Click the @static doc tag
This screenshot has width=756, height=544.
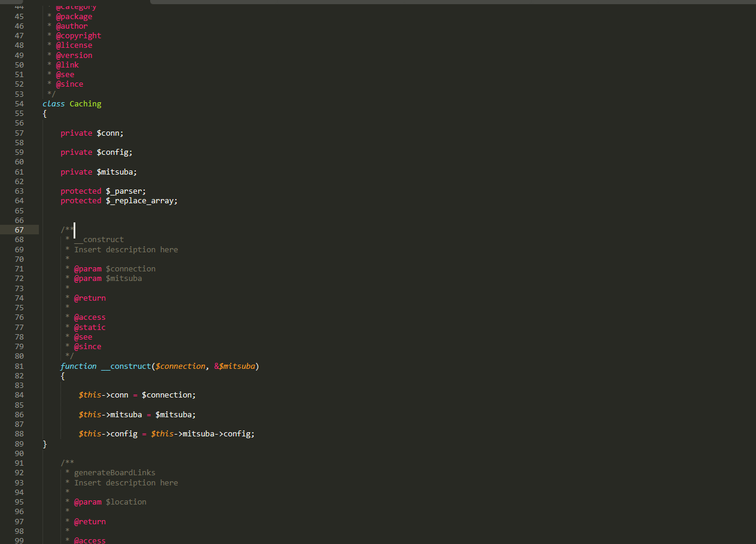click(x=90, y=328)
